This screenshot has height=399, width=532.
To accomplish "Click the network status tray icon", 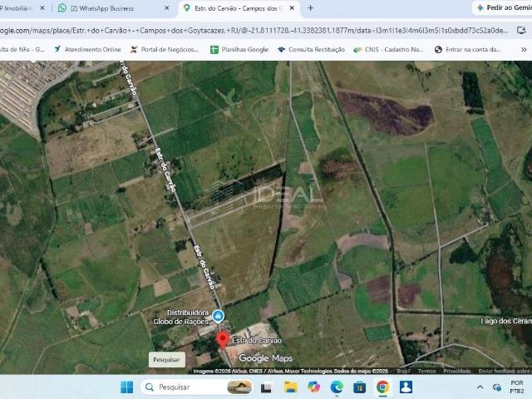I will click(x=497, y=387).
